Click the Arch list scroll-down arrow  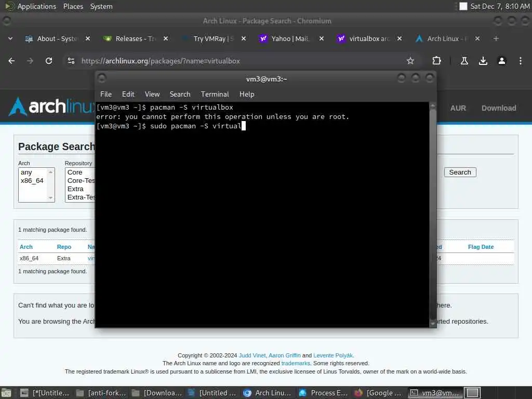(x=50, y=198)
